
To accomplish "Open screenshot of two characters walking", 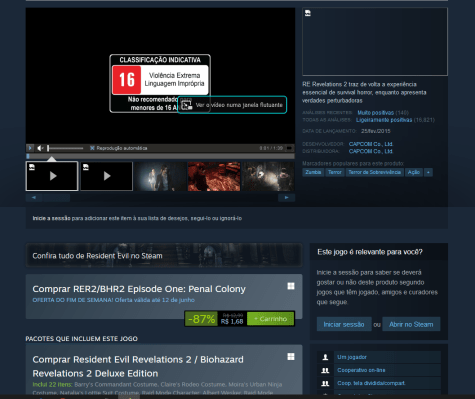I will tap(160, 176).
